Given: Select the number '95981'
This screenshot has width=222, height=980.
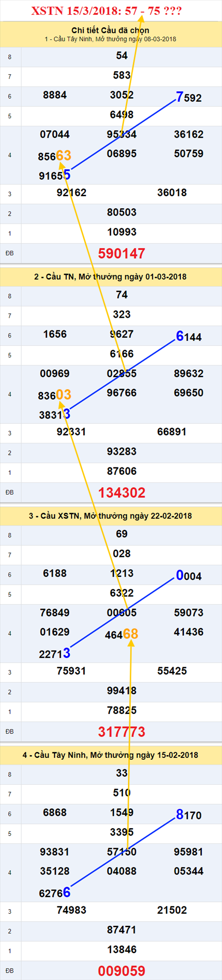Looking at the screenshot, I should (x=189, y=852).
